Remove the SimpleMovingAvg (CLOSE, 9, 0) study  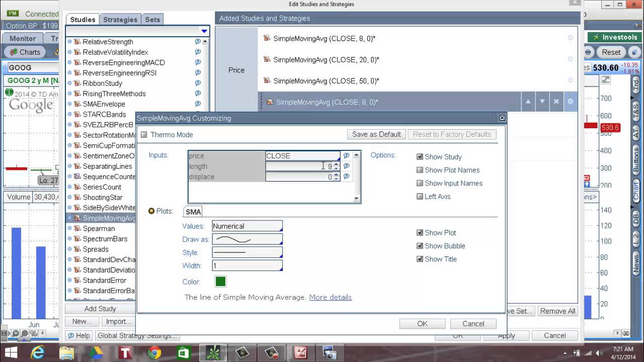coord(556,102)
